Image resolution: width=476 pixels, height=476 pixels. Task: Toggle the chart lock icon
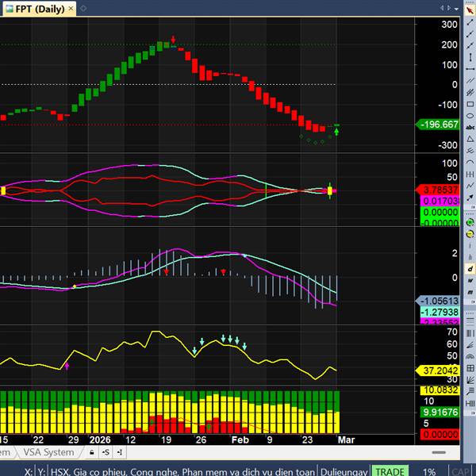click(92, 453)
